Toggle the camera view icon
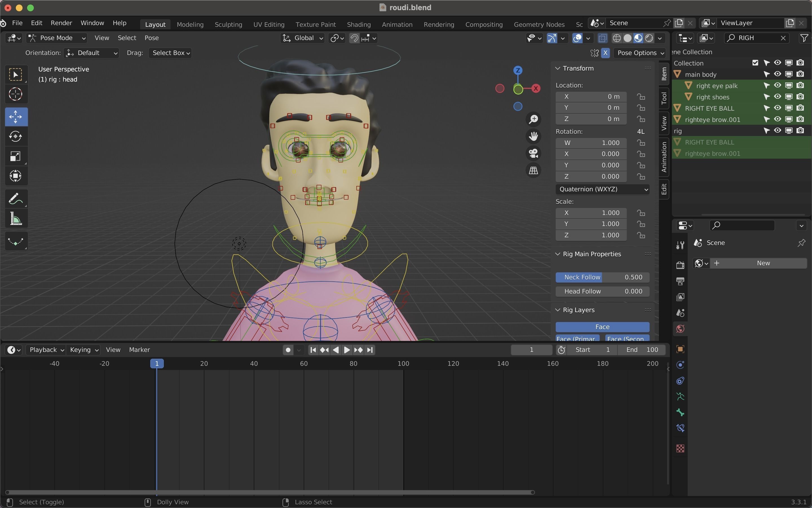Screen dimensions: 812x508 point(533,153)
